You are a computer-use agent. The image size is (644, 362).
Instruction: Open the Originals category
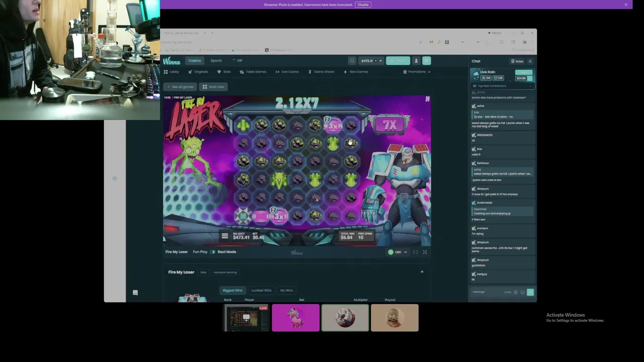coord(198,72)
